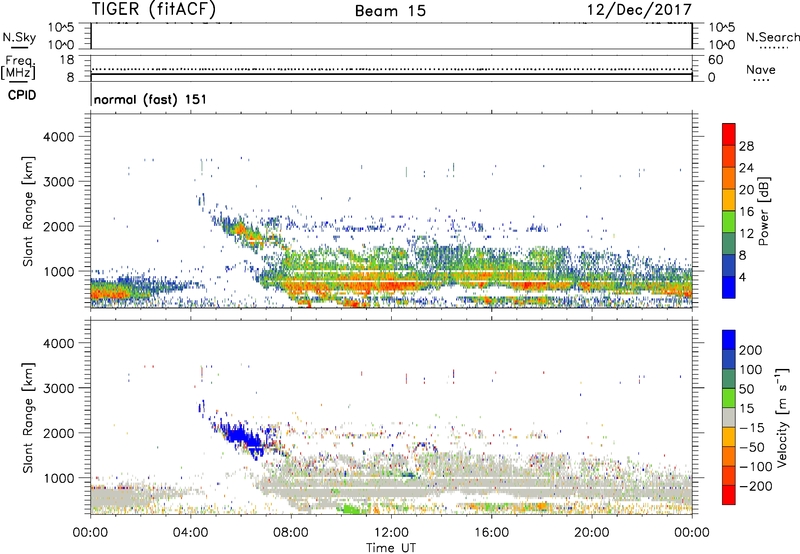This screenshot has height=554, width=800.
Task: Select '16' on the power colorbar
Action: 746,212
